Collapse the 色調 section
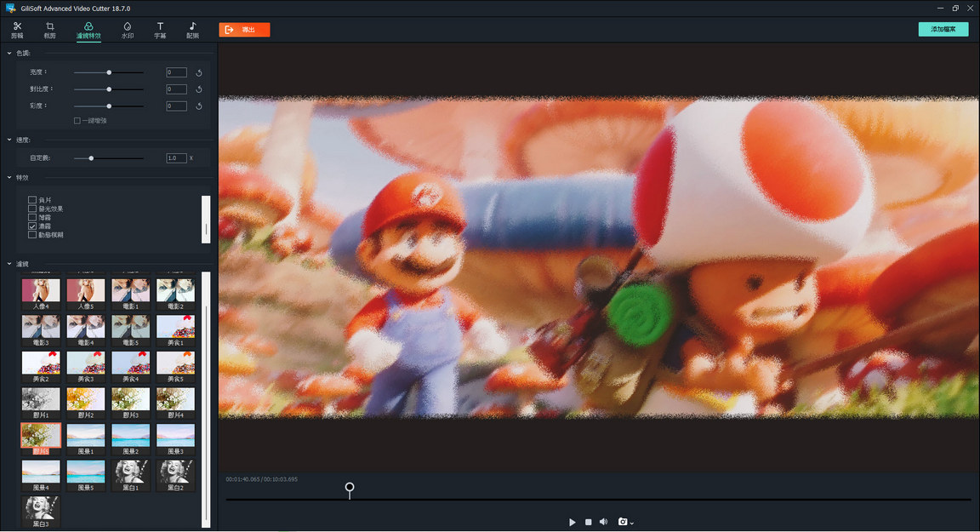Viewport: 980px width, 532px height. 9,53
